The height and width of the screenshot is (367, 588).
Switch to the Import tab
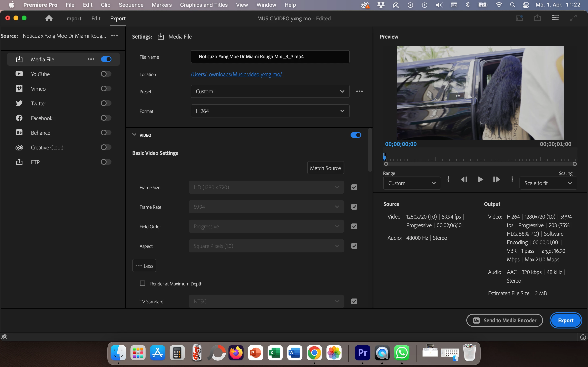point(73,18)
